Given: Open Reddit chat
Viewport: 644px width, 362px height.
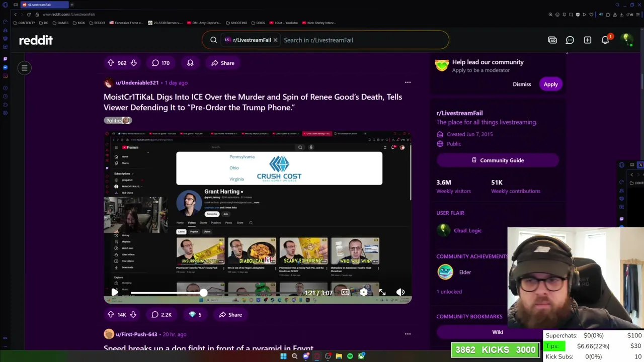Looking at the screenshot, I should (570, 40).
